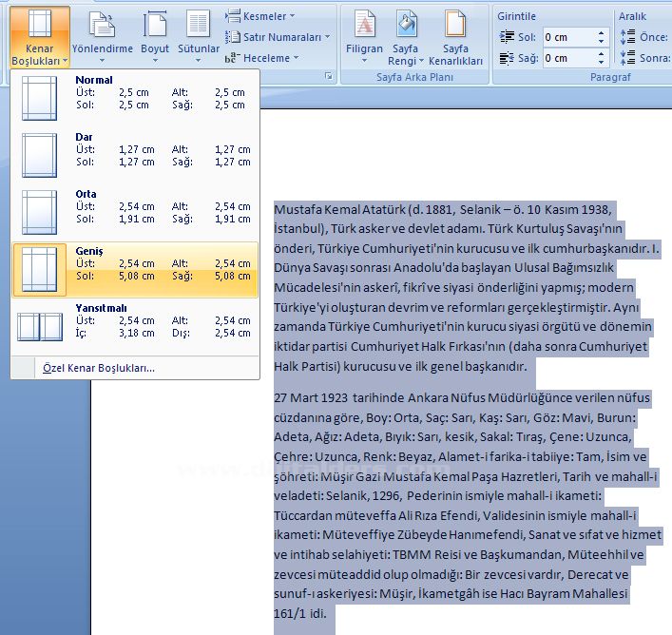Select the Orta margin title
672x635 pixels.
(x=86, y=194)
